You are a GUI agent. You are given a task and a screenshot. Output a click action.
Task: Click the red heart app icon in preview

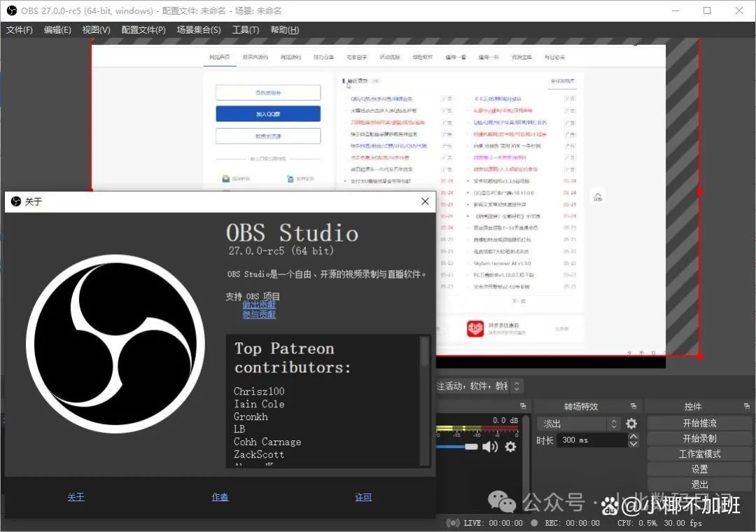[x=475, y=329]
